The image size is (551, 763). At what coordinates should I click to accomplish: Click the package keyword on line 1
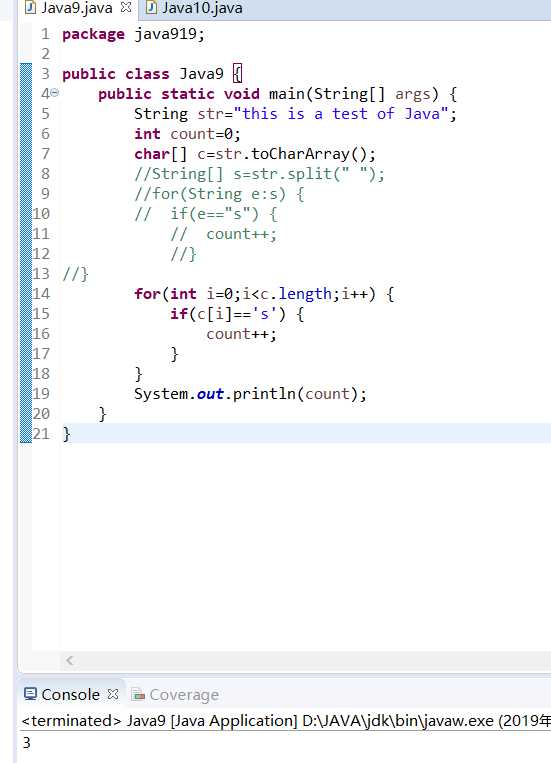(x=93, y=35)
